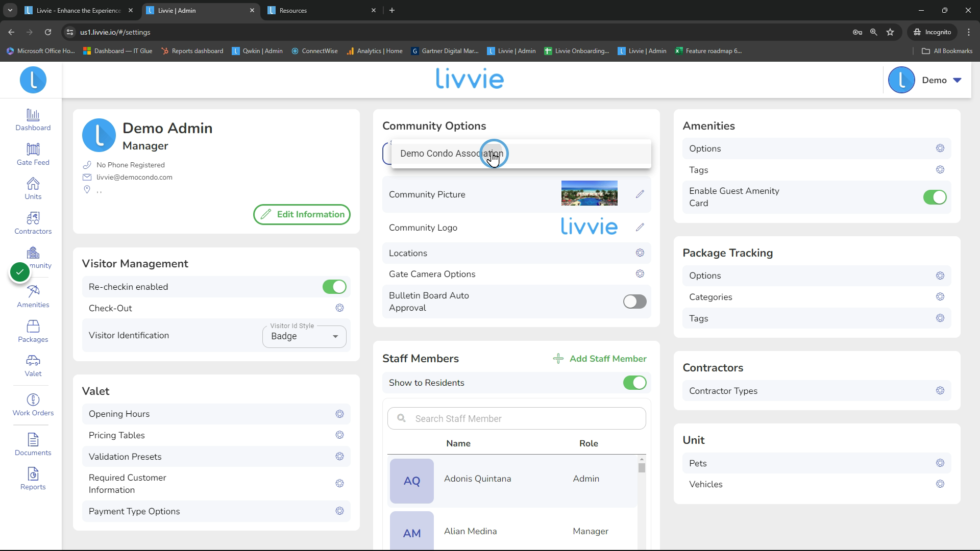
Task: Click the staff list scrollbar
Action: click(642, 468)
